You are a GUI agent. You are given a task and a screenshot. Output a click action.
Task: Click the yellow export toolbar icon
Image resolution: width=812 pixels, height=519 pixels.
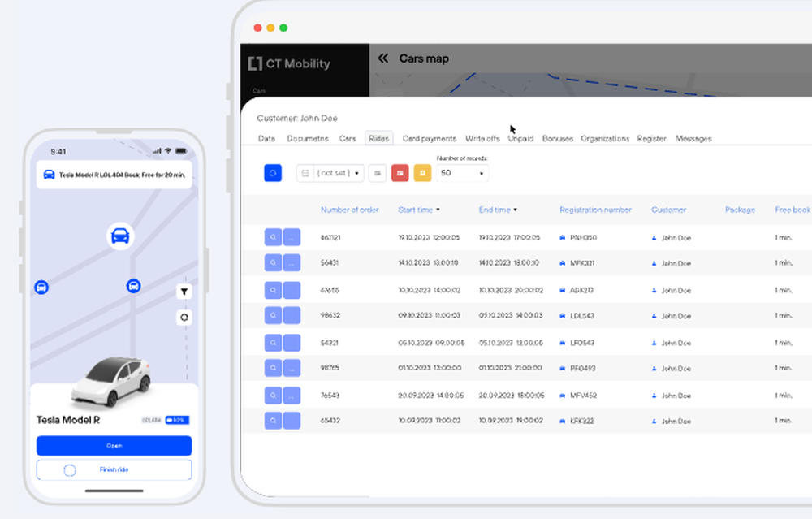pyautogui.click(x=422, y=173)
